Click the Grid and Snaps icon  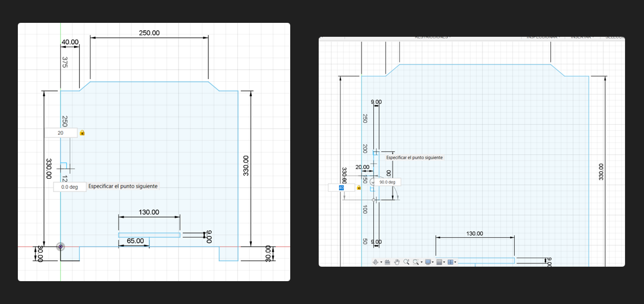click(439, 262)
